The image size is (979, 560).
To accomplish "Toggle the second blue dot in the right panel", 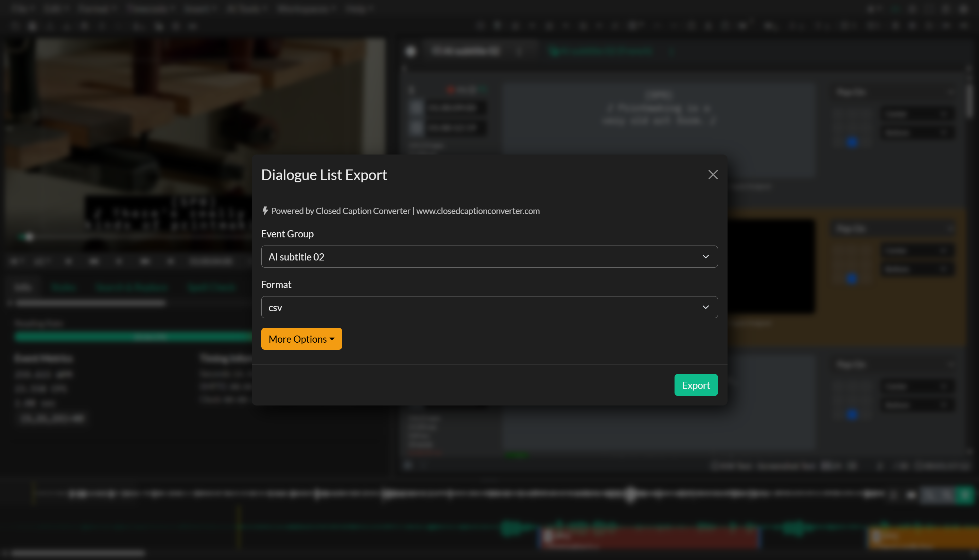I will coord(852,279).
